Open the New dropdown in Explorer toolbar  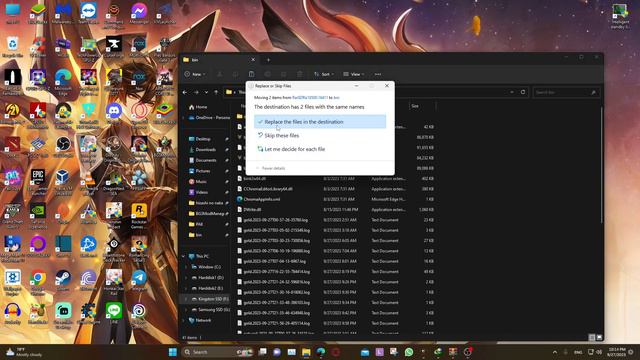[195, 74]
